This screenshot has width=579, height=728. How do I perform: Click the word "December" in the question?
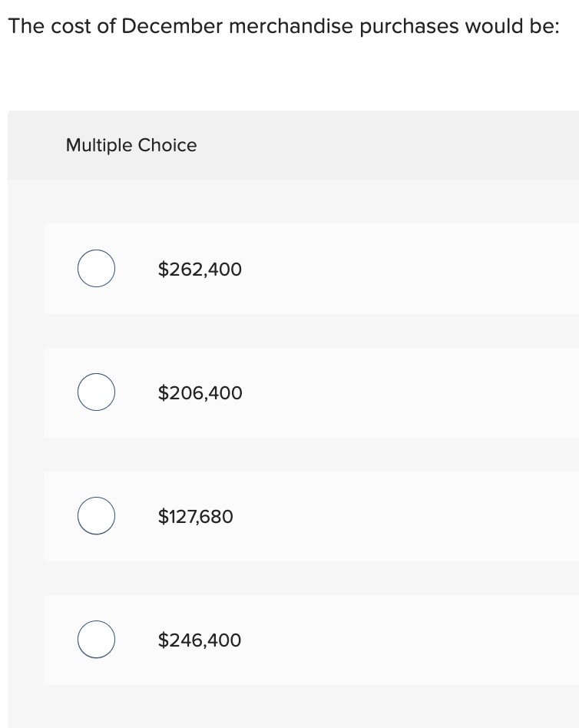click(x=170, y=26)
